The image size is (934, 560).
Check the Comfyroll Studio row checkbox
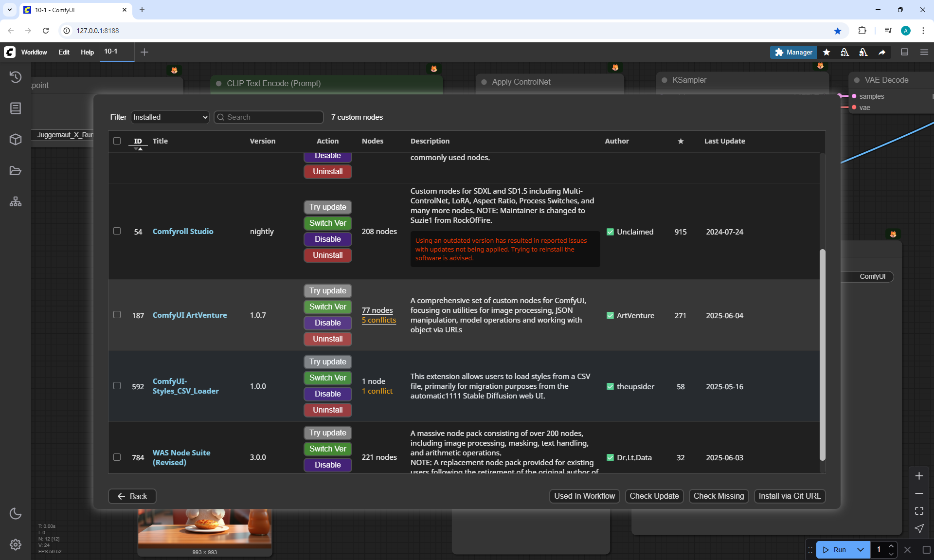point(117,231)
